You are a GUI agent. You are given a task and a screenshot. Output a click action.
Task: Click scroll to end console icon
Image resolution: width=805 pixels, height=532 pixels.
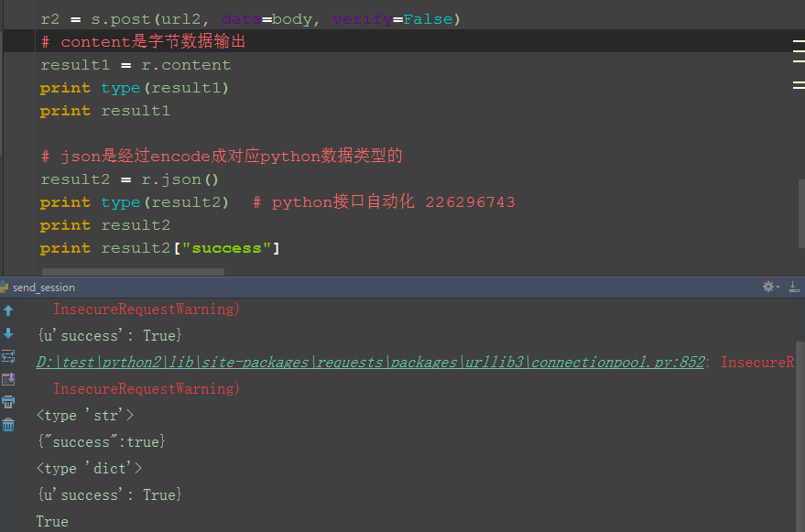tap(8, 379)
